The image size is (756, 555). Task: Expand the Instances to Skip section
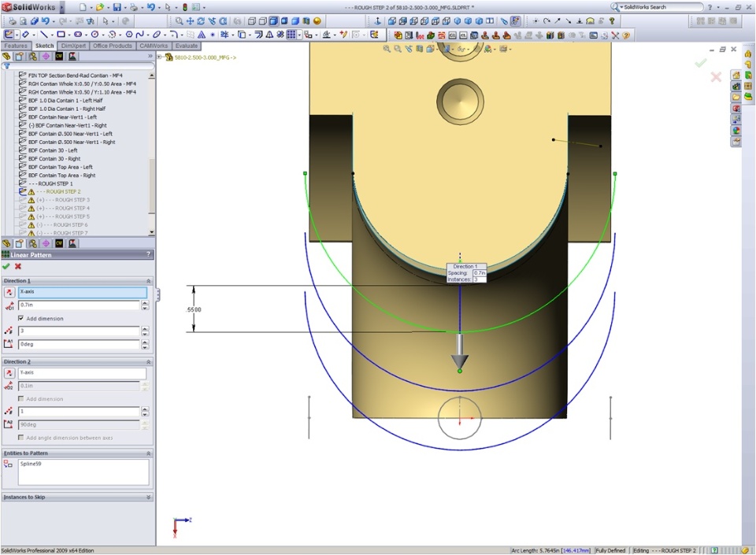point(148,498)
